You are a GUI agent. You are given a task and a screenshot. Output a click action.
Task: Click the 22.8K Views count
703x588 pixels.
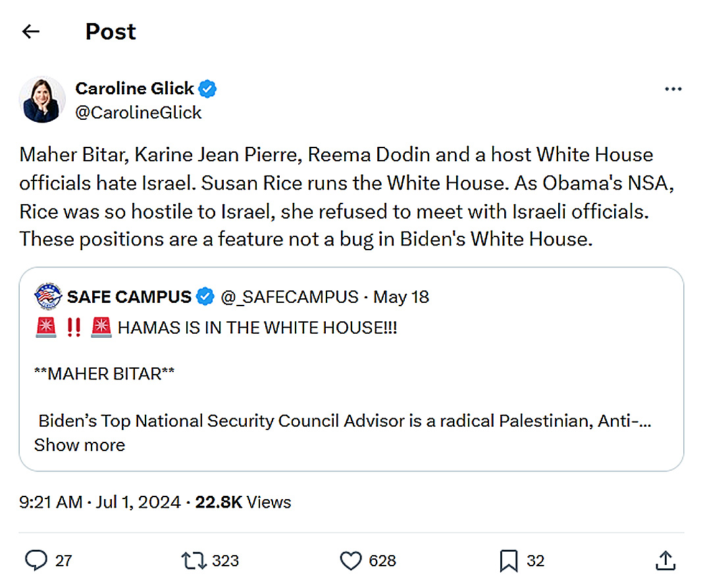pyautogui.click(x=243, y=502)
